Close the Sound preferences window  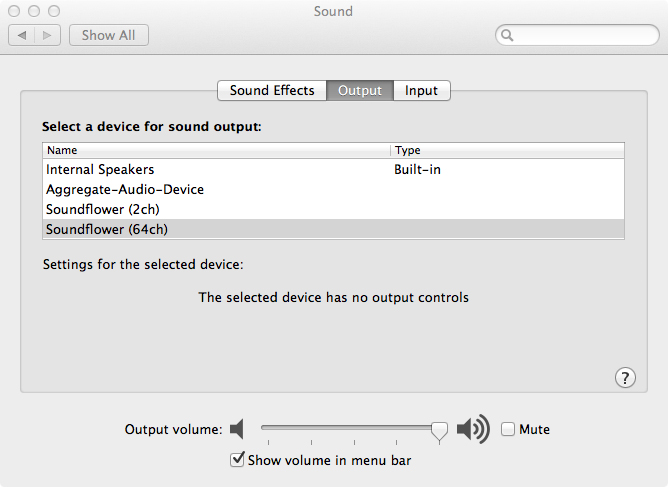click(14, 11)
